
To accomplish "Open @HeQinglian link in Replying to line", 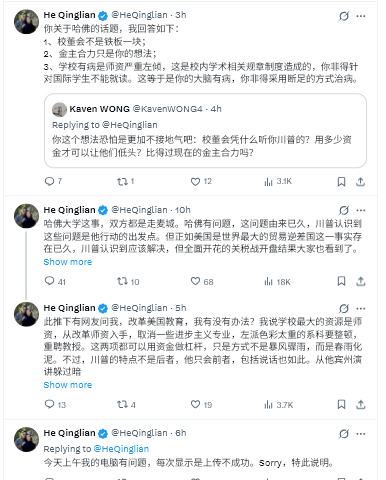I will coord(121,449).
